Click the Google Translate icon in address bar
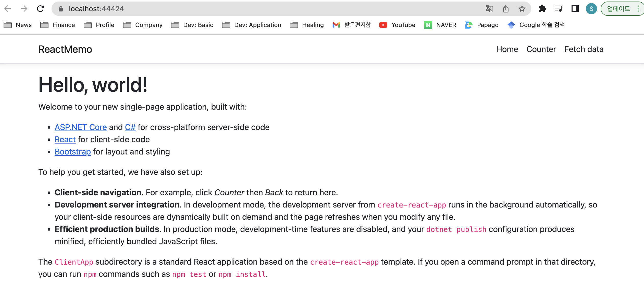Image resolution: width=644 pixels, height=285 pixels. click(489, 9)
